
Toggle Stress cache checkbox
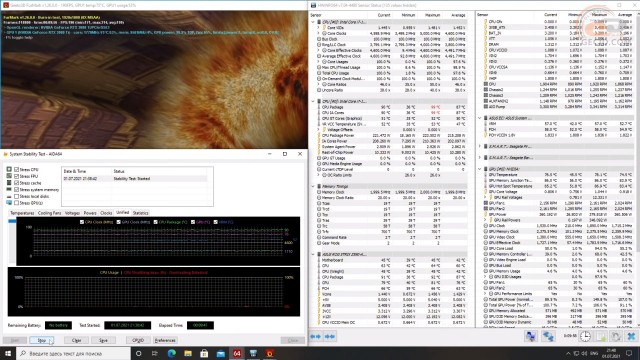(17, 183)
